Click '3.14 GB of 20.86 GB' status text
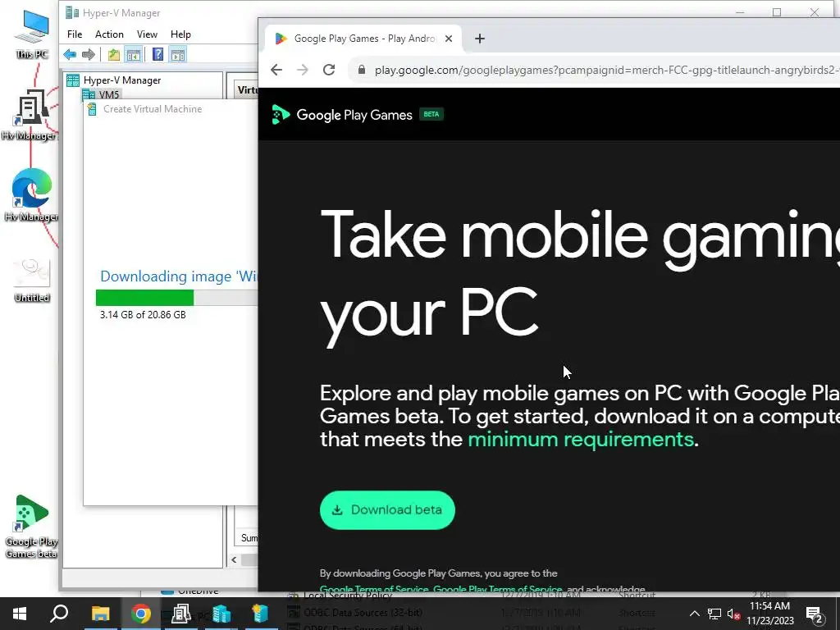 [143, 314]
